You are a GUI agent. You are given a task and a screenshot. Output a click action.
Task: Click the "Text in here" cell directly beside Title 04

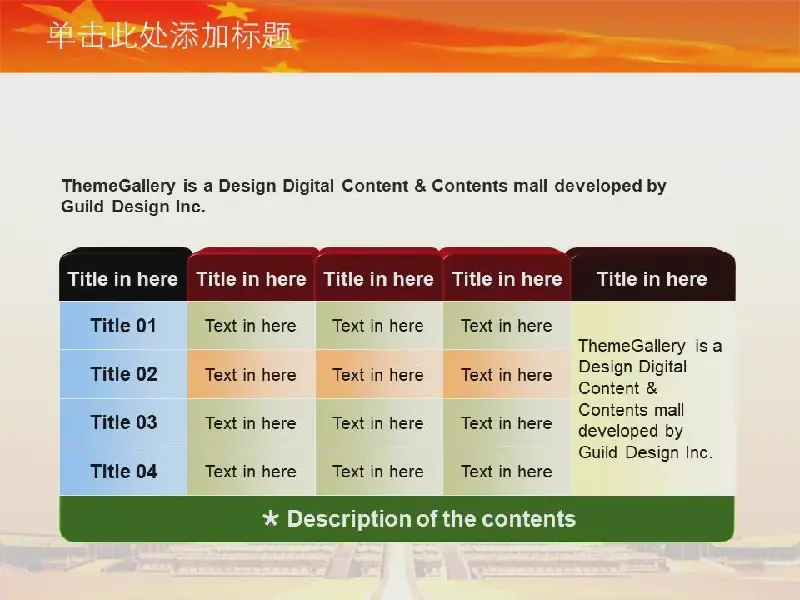pyautogui.click(x=251, y=471)
